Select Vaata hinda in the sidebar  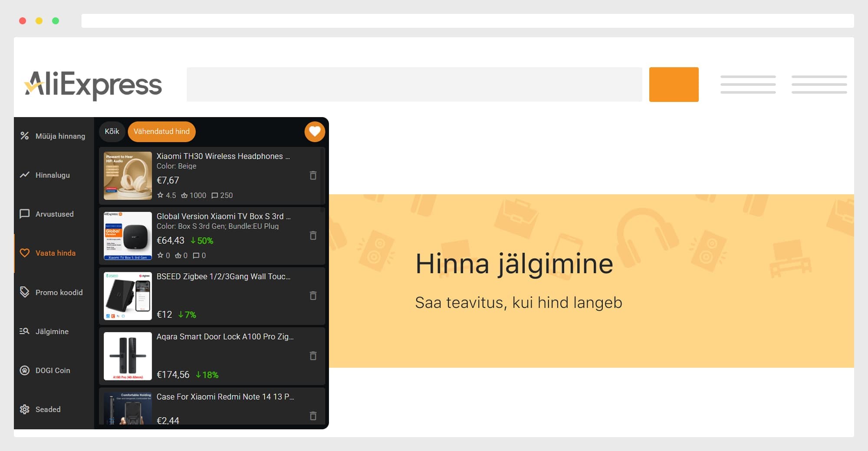click(x=55, y=253)
